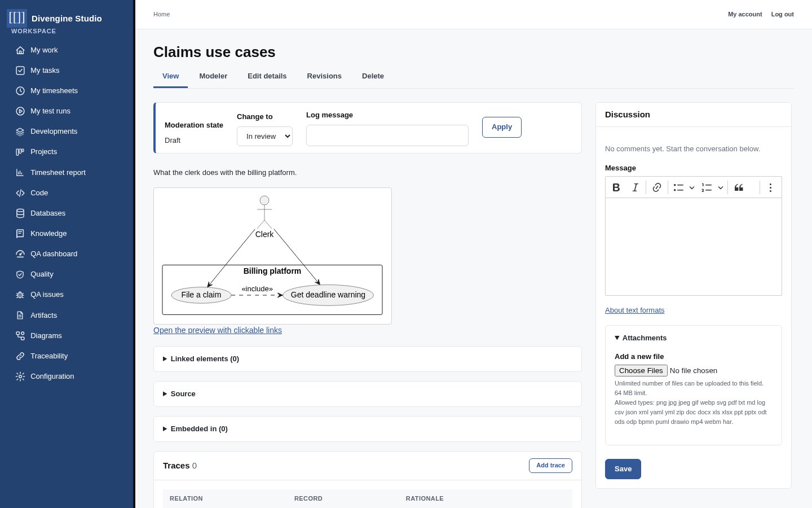
Task: Click the Artifacts document icon
Action: click(20, 316)
